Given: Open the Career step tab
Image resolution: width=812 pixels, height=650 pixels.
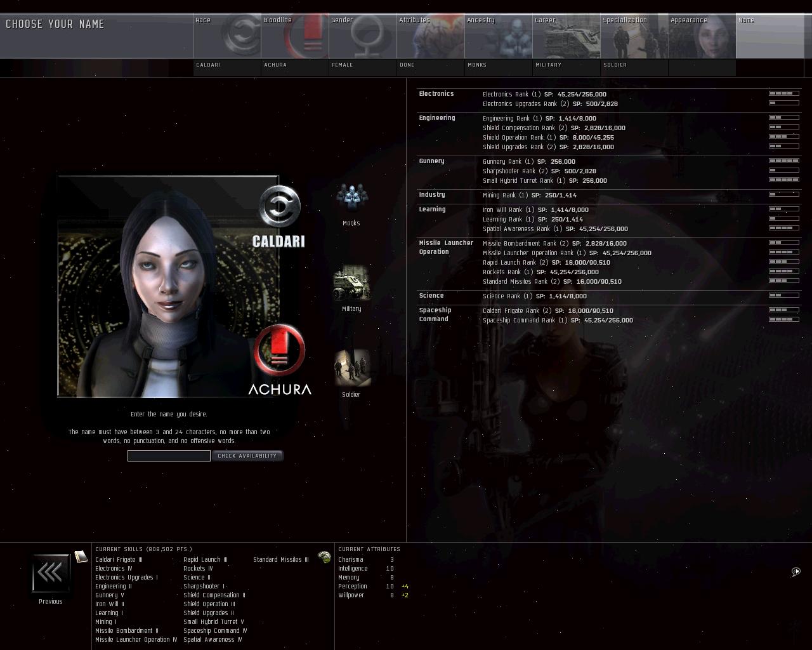Looking at the screenshot, I should click(566, 36).
